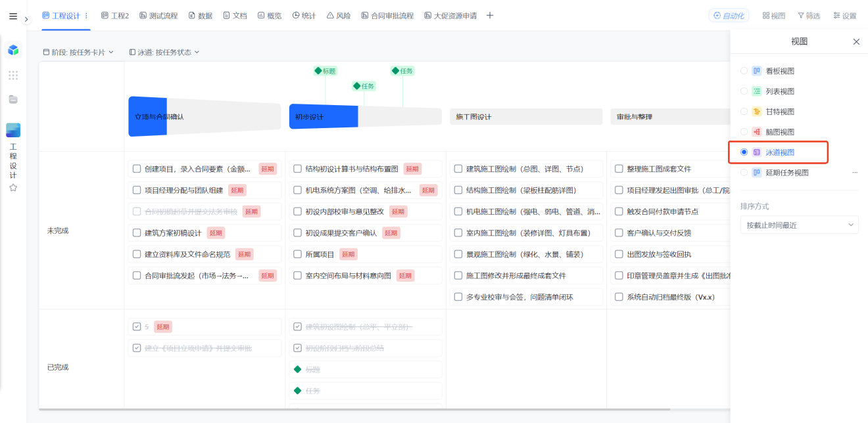Screen dimensions: 868x423
Task: Click the 施工图设计 stage header
Action: pos(526,116)
